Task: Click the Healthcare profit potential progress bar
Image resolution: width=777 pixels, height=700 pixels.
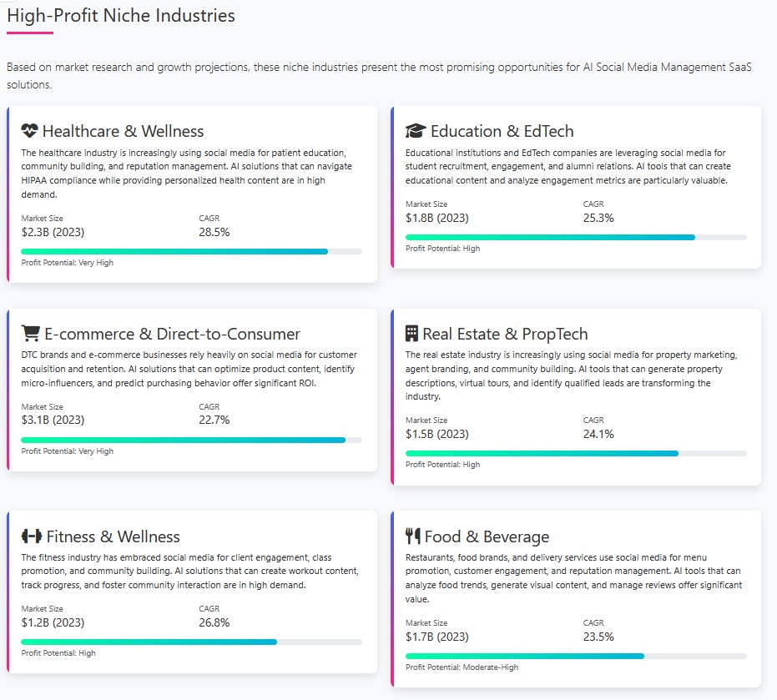Action: click(x=191, y=251)
